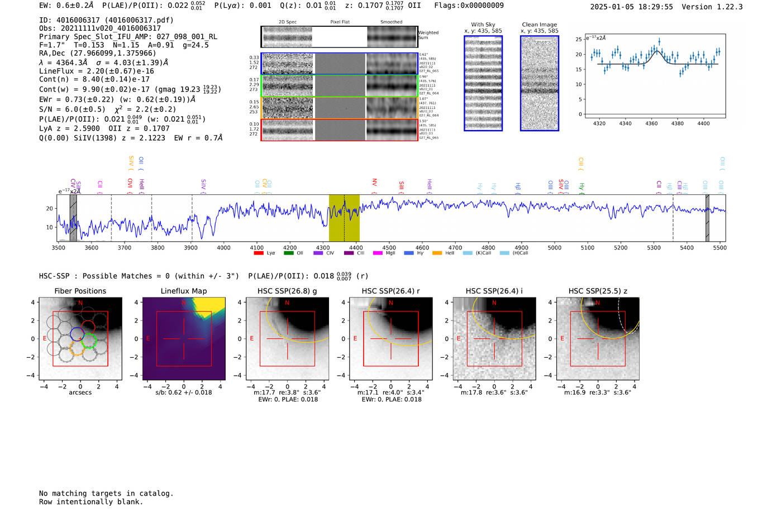Click the Lyα red legend swatch
Image resolution: width=782 pixels, height=532 pixels.
(x=259, y=253)
